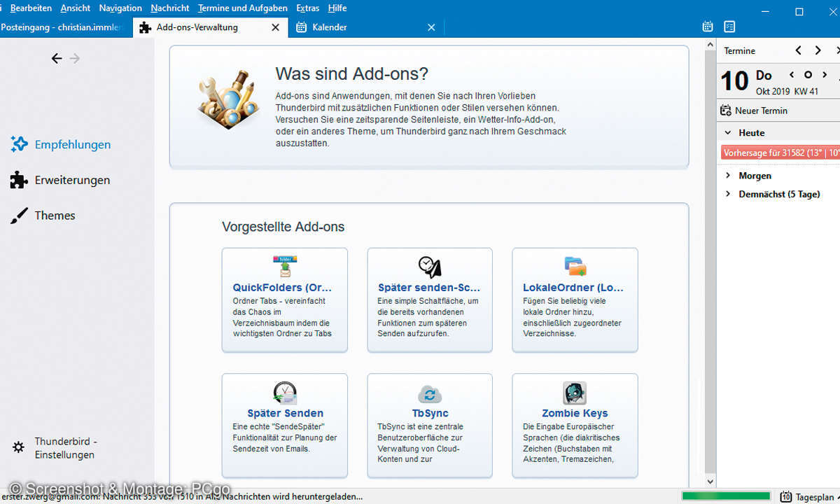Go forward with the right arrow
Image resolution: width=840 pixels, height=504 pixels.
point(75,58)
